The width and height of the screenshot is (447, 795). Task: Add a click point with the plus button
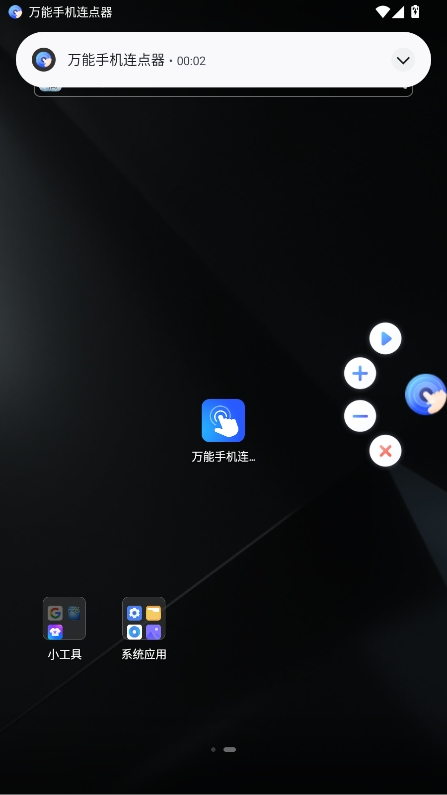coord(360,374)
